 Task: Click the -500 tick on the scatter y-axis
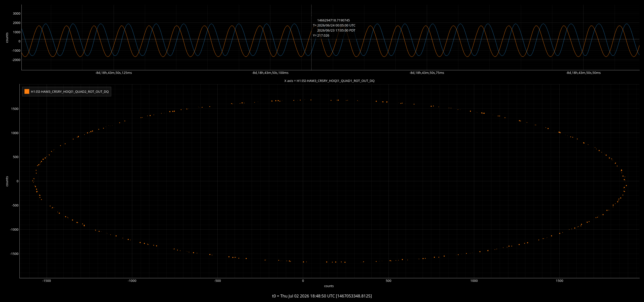[x=15, y=205]
